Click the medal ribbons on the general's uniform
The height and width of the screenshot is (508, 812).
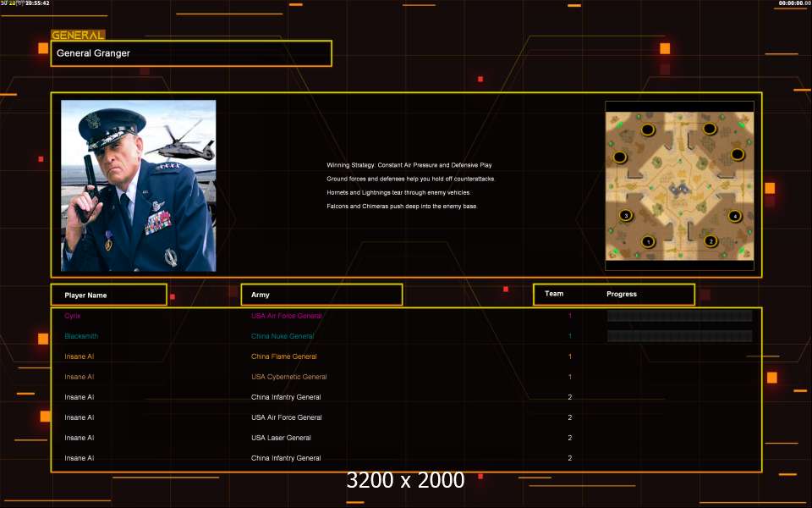(157, 224)
